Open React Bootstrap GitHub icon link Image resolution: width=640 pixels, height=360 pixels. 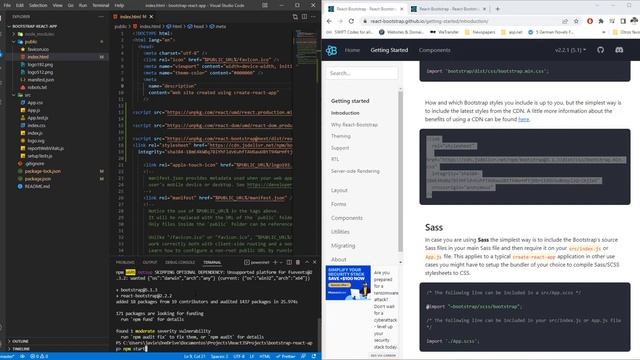pyautogui.click(x=600, y=50)
